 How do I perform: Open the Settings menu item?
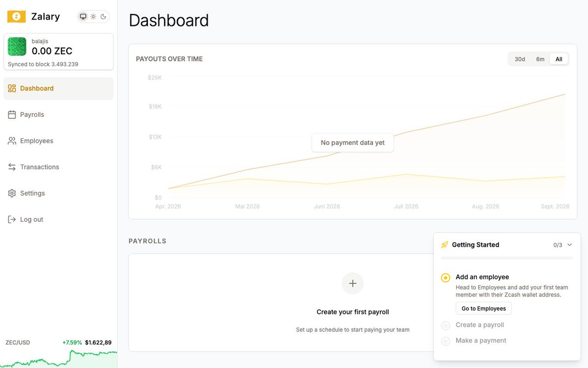[x=58, y=193]
